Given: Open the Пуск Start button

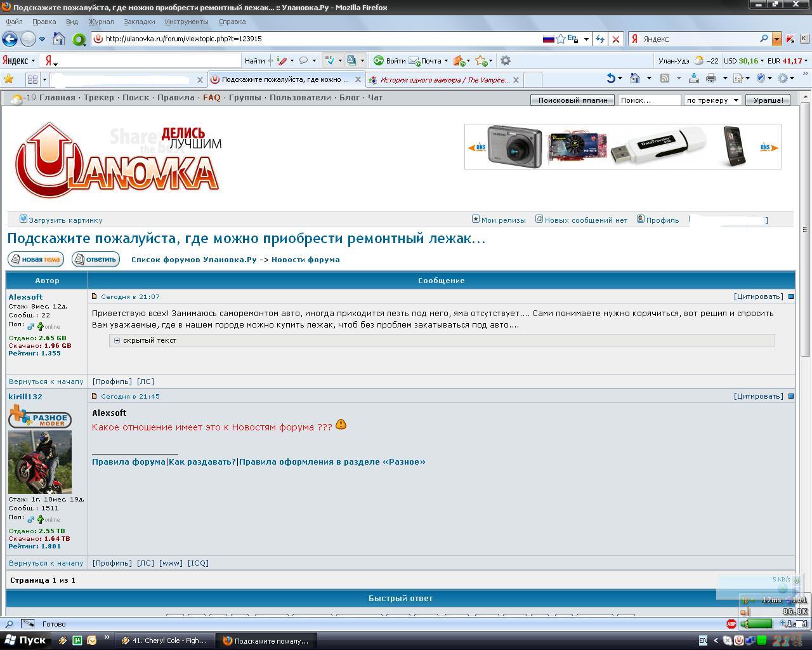Looking at the screenshot, I should pyautogui.click(x=26, y=640).
